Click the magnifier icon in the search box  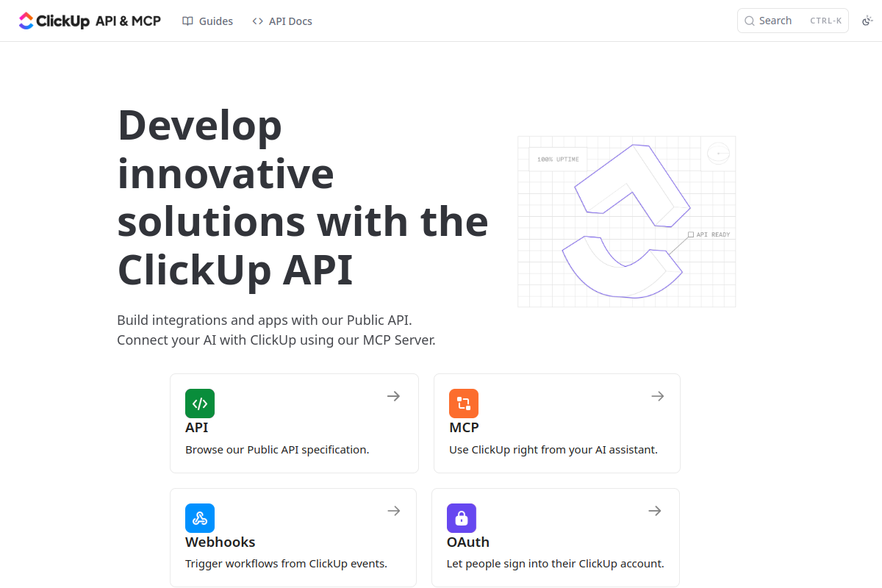click(x=750, y=21)
